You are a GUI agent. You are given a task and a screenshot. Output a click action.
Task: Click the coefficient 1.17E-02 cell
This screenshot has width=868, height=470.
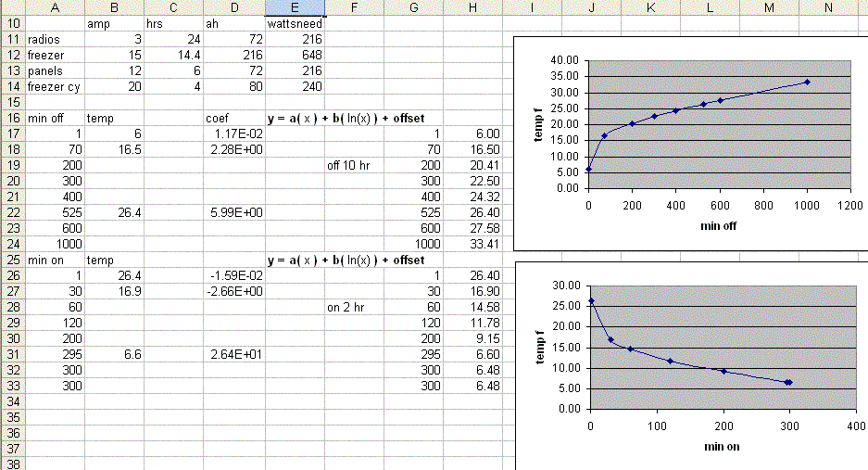tap(234, 133)
